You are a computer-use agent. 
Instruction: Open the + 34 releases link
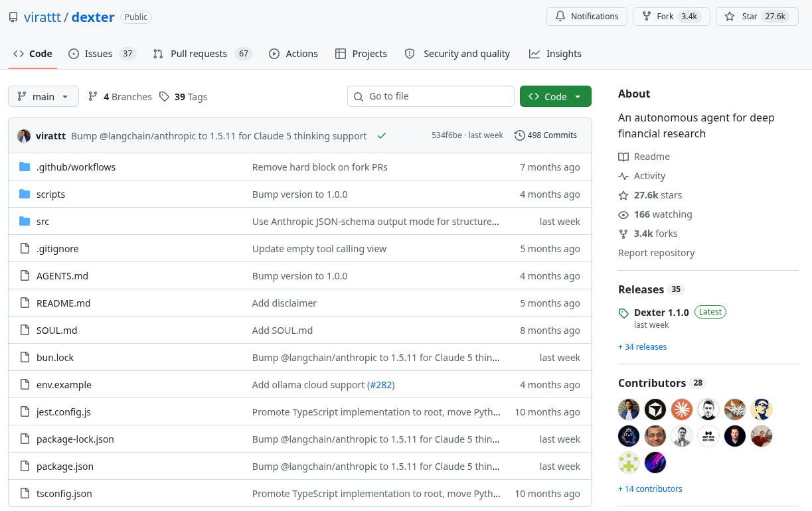[x=642, y=346]
